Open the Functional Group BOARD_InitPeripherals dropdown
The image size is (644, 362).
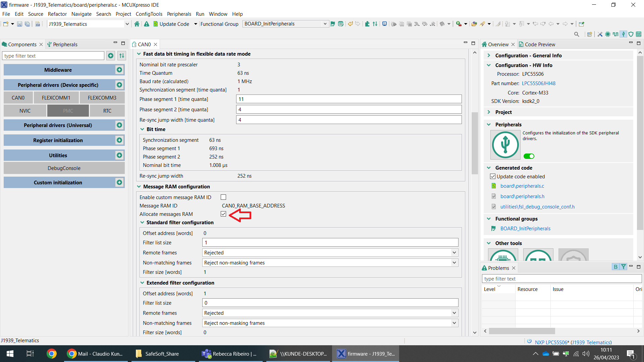click(x=325, y=24)
